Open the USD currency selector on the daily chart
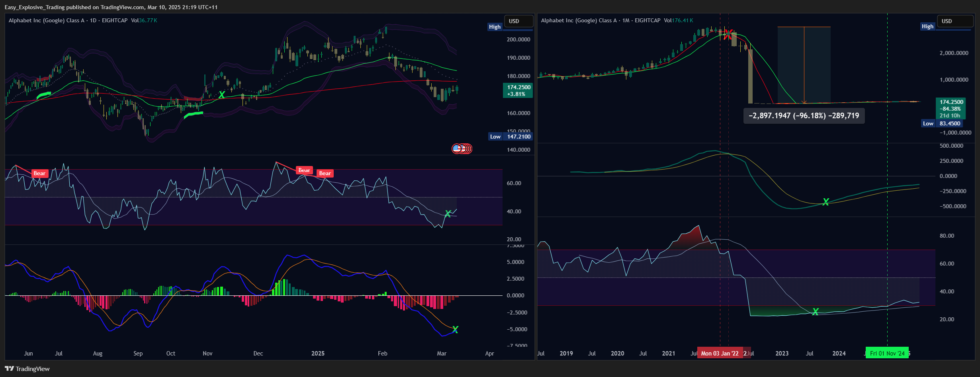This screenshot has width=980, height=377. click(518, 21)
